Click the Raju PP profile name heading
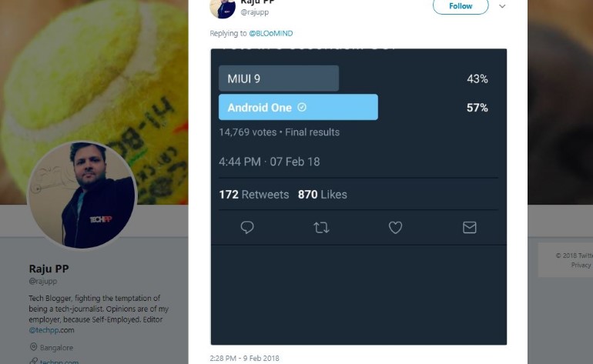The height and width of the screenshot is (364, 593). click(x=51, y=269)
